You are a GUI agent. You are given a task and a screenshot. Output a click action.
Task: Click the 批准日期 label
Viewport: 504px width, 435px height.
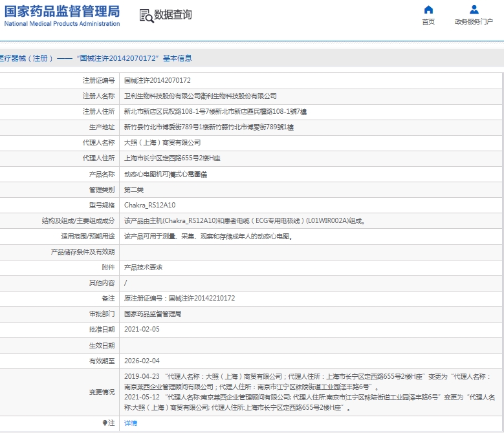102,330
